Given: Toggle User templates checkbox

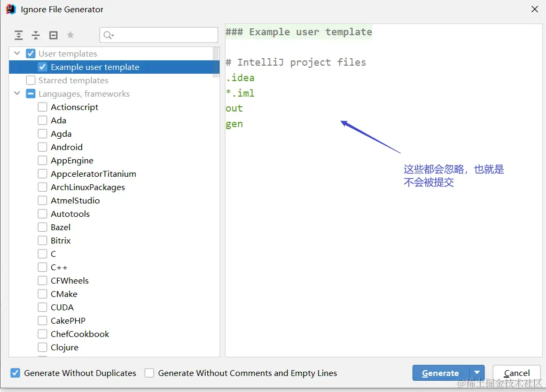Looking at the screenshot, I should point(30,53).
